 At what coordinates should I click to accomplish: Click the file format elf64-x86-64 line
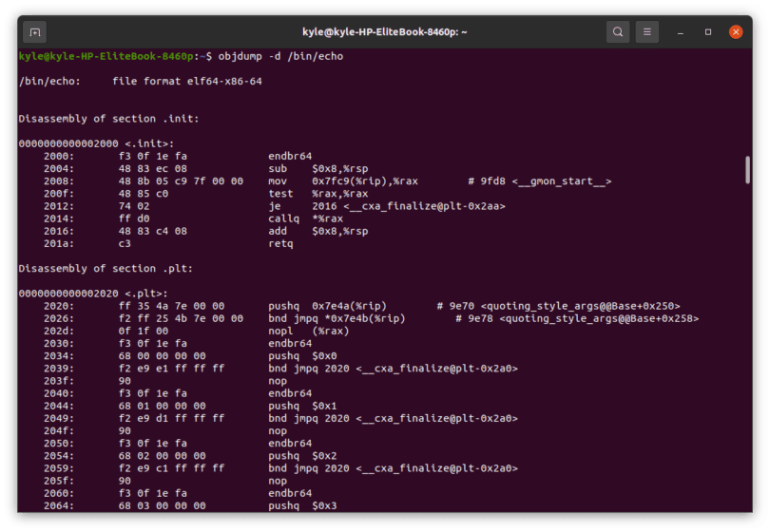point(140,82)
